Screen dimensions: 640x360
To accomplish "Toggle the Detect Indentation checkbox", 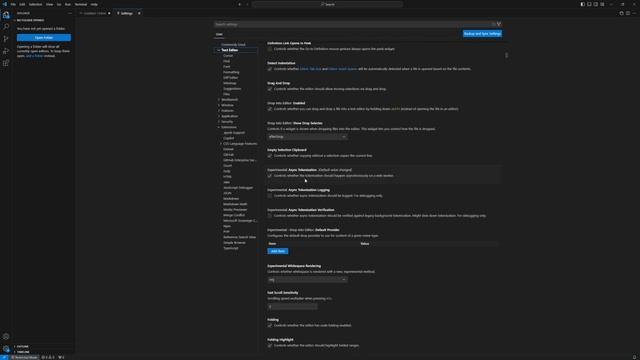I will coord(270,69).
